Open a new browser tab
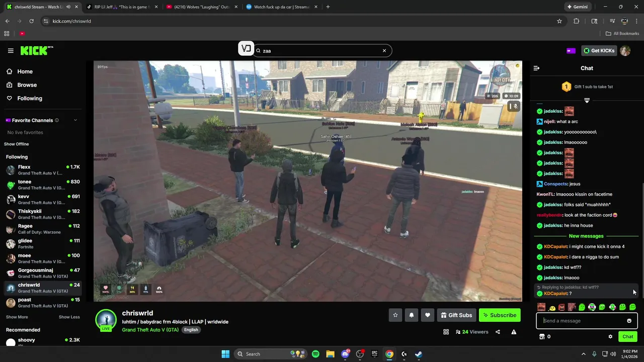This screenshot has height=362, width=644. (328, 7)
